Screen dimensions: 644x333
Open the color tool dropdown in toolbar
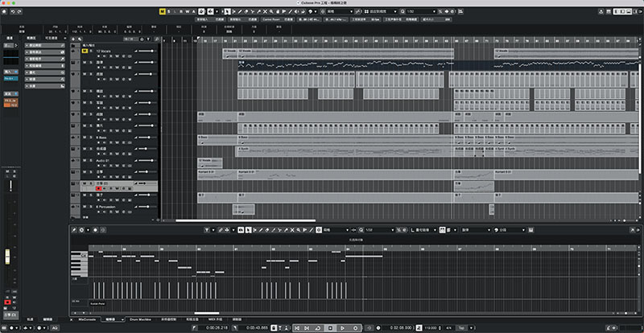[315, 11]
